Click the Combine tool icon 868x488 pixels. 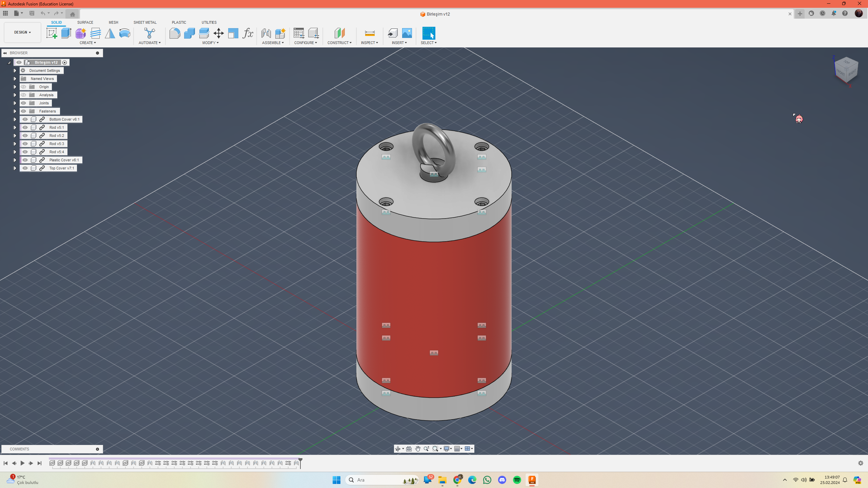coord(189,33)
